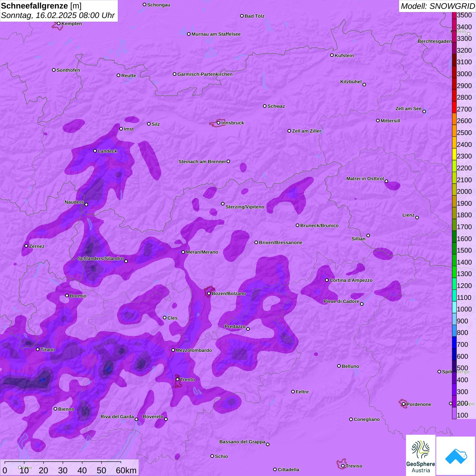Click the Tirano marker dot
476x476 pixels.
(38, 350)
